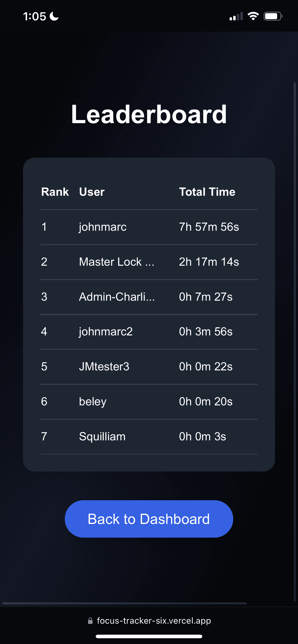Tap the JMtester3 username
The image size is (298, 644).
(x=104, y=367)
